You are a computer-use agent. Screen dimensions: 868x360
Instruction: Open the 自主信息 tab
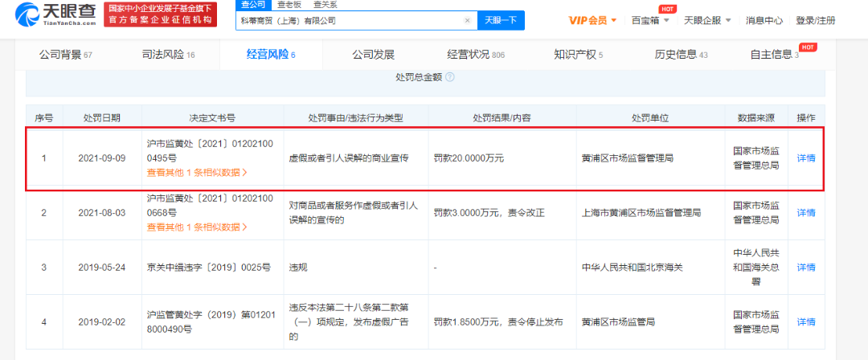pos(774,55)
